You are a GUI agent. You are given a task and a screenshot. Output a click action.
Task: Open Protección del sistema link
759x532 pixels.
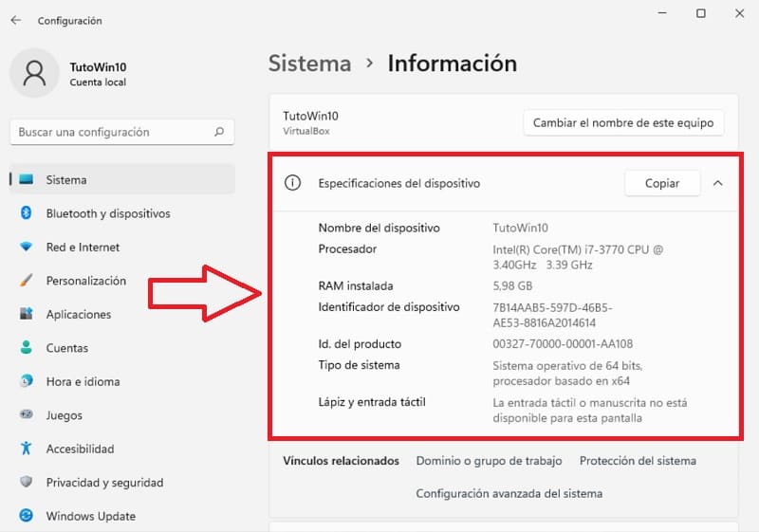pos(638,461)
